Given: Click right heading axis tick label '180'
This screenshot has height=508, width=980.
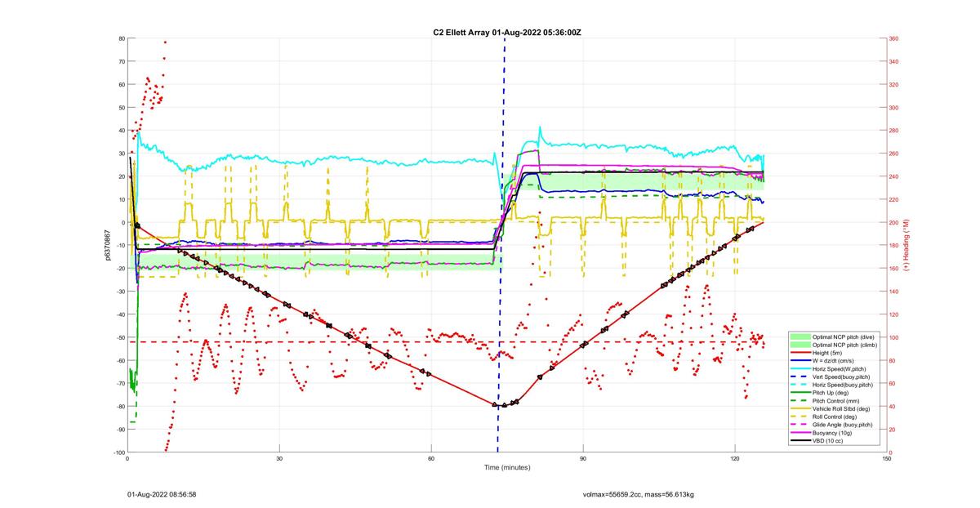Looking at the screenshot, I should 894,246.
